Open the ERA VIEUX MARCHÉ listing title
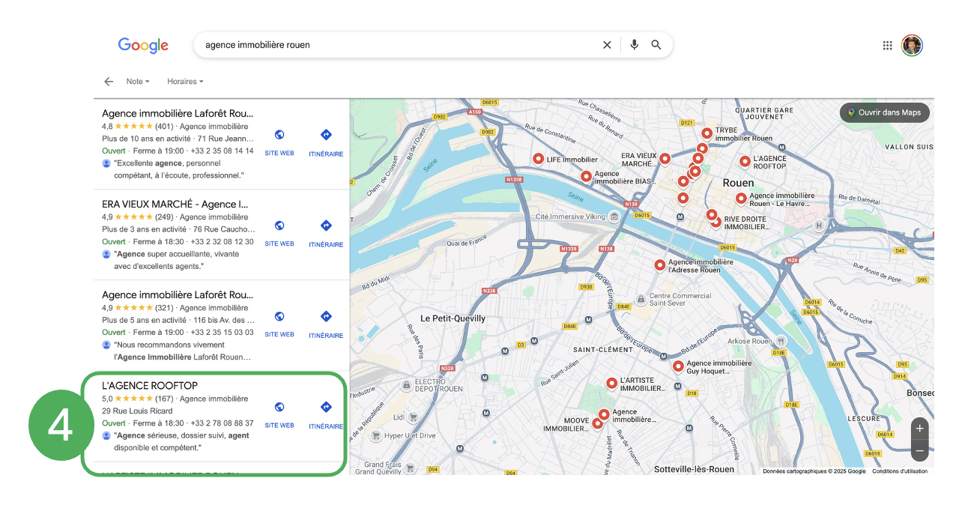 175,204
